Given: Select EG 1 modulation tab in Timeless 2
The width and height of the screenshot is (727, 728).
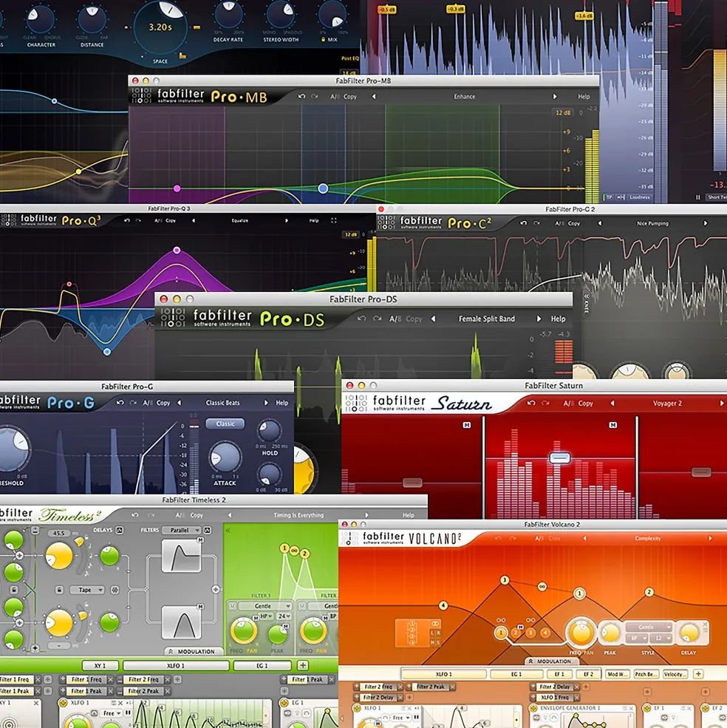Looking at the screenshot, I should click(x=262, y=665).
